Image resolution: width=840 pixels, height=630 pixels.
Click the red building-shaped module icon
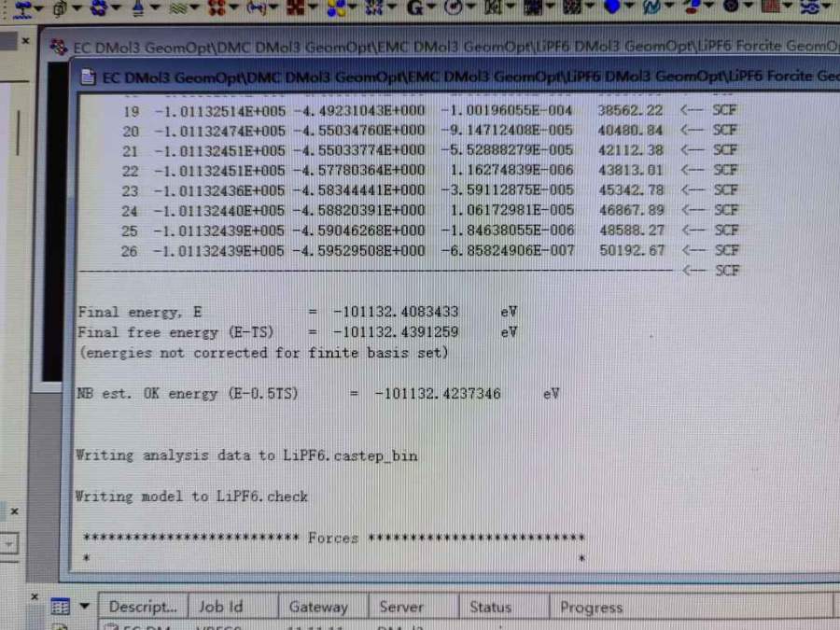(x=770, y=7)
